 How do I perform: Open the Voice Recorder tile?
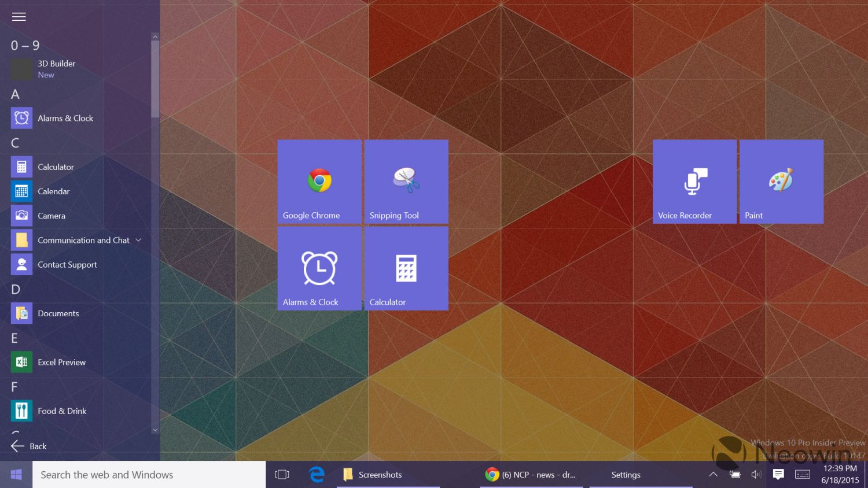point(694,182)
